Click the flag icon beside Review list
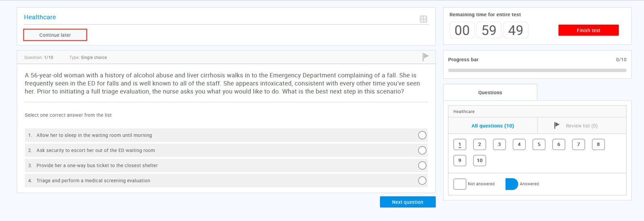Image resolution: width=644 pixels, height=221 pixels. [557, 125]
